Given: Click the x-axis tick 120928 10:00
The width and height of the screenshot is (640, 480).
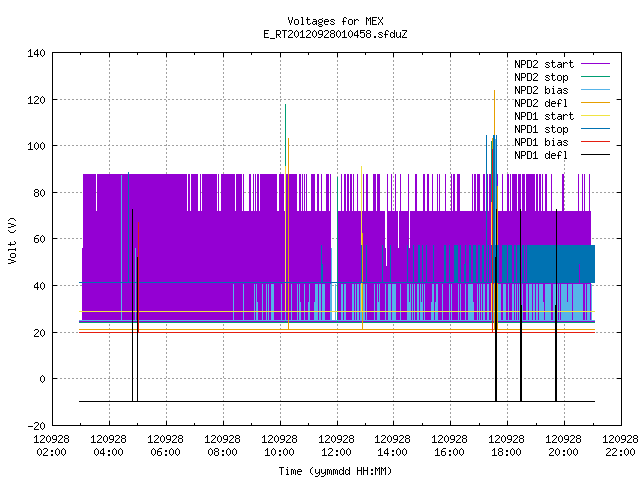Looking at the screenshot, I should tap(280, 446).
